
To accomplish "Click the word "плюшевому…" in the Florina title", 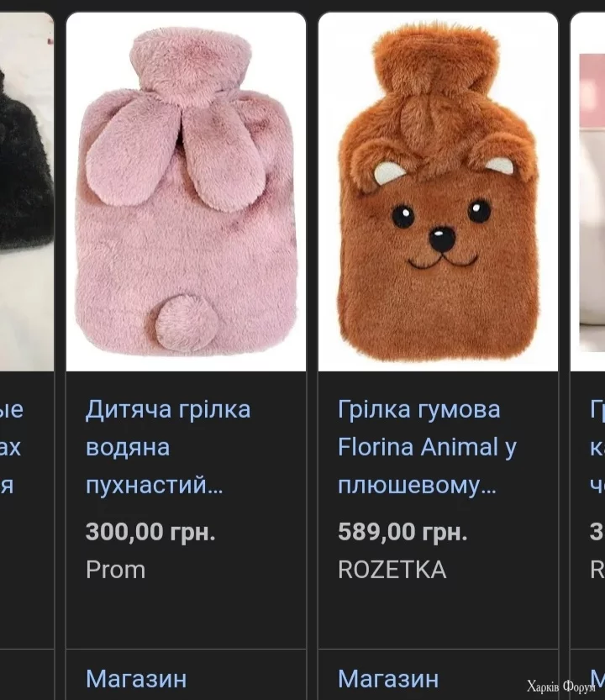I will pos(417,485).
